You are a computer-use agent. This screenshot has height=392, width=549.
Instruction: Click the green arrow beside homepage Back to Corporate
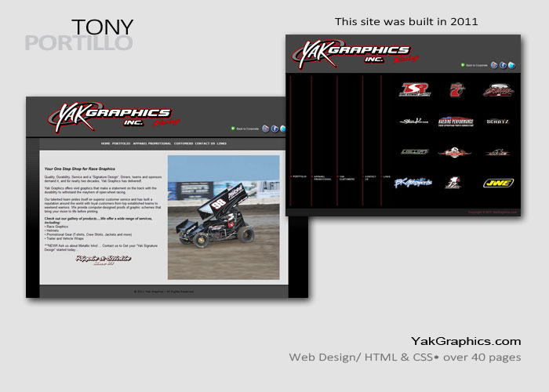tap(233, 129)
